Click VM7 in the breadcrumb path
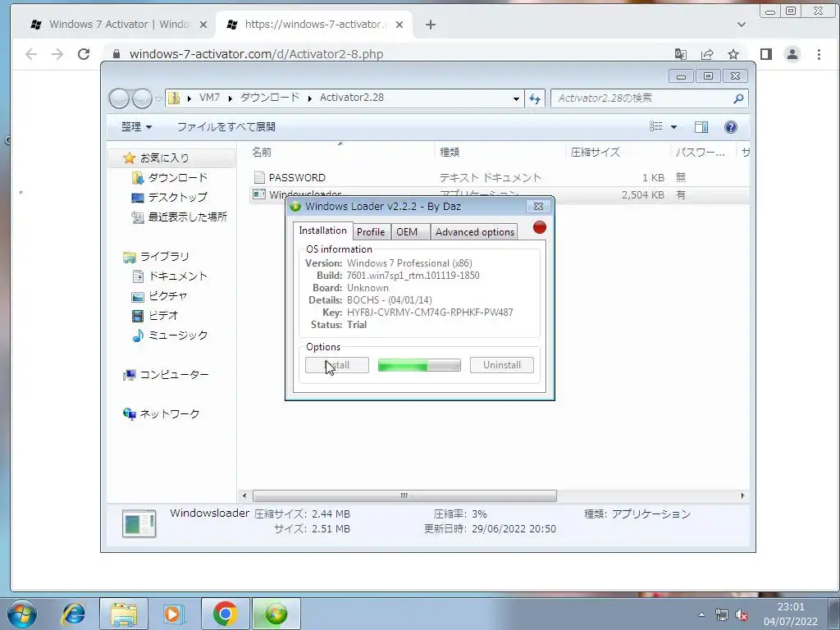840x630 pixels. point(209,98)
